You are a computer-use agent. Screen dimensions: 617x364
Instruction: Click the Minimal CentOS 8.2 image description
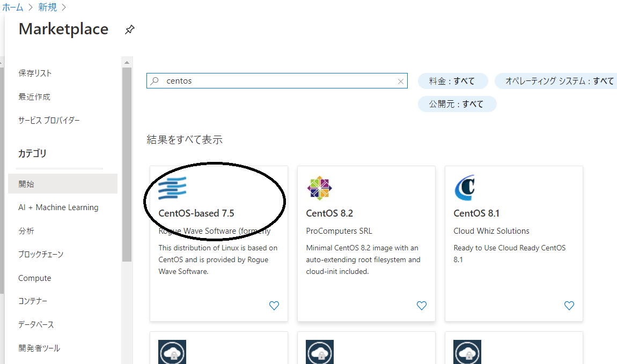(363, 259)
